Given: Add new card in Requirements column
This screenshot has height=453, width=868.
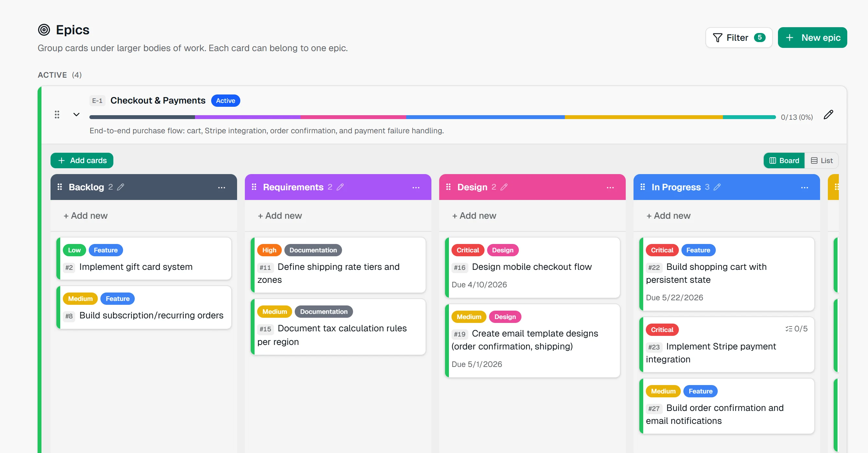Looking at the screenshot, I should click(x=280, y=216).
